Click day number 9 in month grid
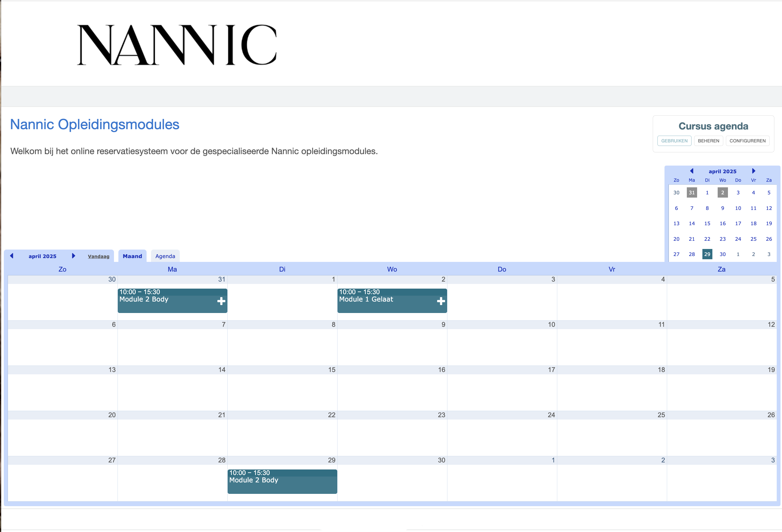782x532 pixels. [443, 324]
